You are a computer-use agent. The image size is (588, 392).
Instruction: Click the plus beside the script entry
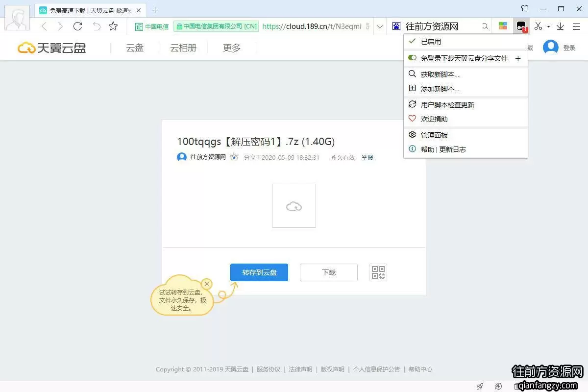[518, 58]
